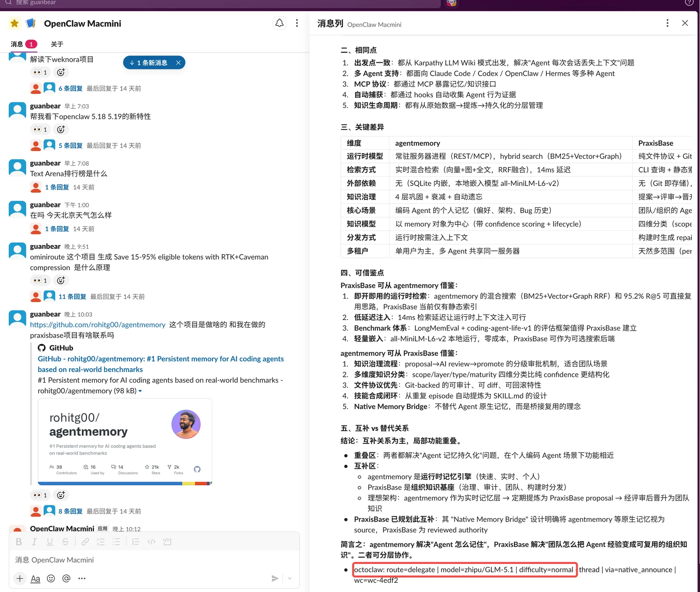700x592 pixels.
Task: Collapse the 98 kB image preview
Action: coord(140,391)
